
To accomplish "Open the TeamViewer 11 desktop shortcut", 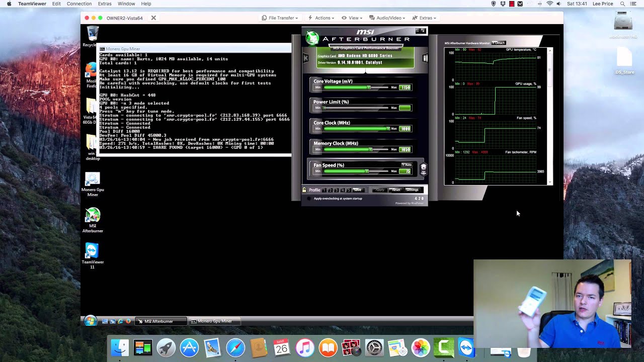I will pyautogui.click(x=93, y=256).
